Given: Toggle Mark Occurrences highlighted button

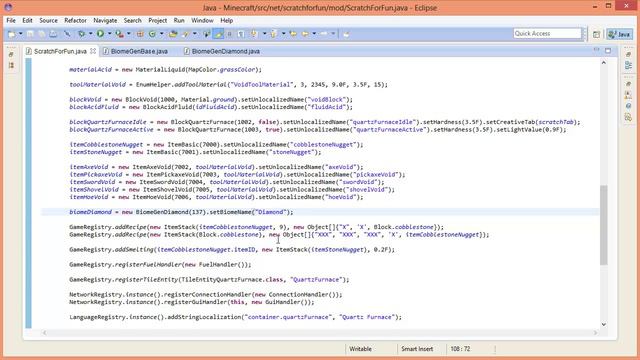Looking at the screenshot, I should [218, 34].
